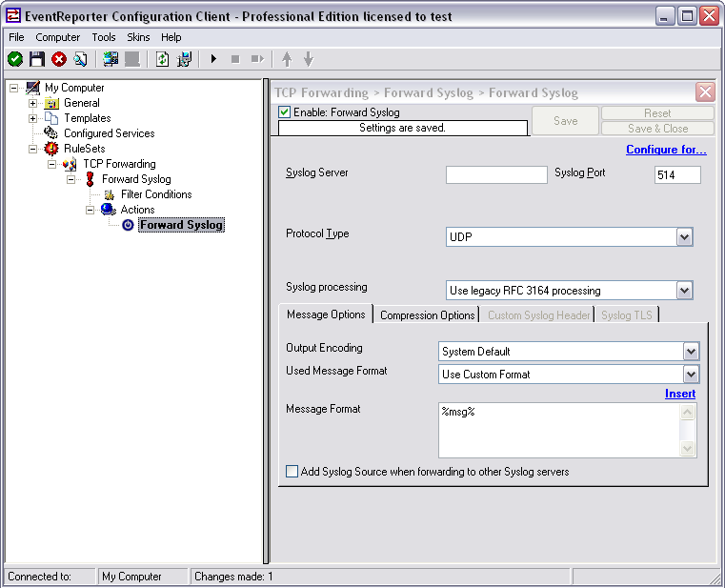This screenshot has height=588, width=725.
Task: Click the EventReporter app icon in title bar
Action: click(13, 16)
